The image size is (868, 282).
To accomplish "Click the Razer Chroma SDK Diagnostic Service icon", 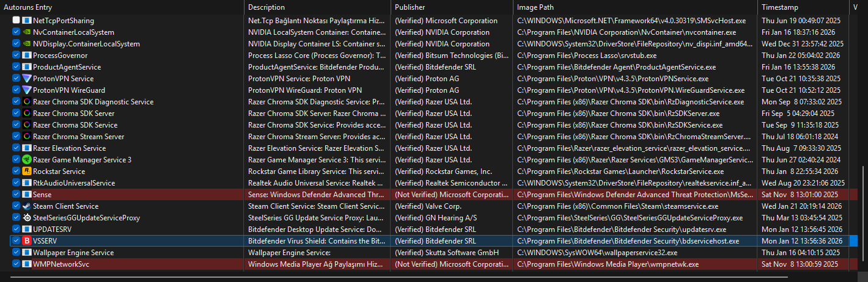I will [26, 102].
